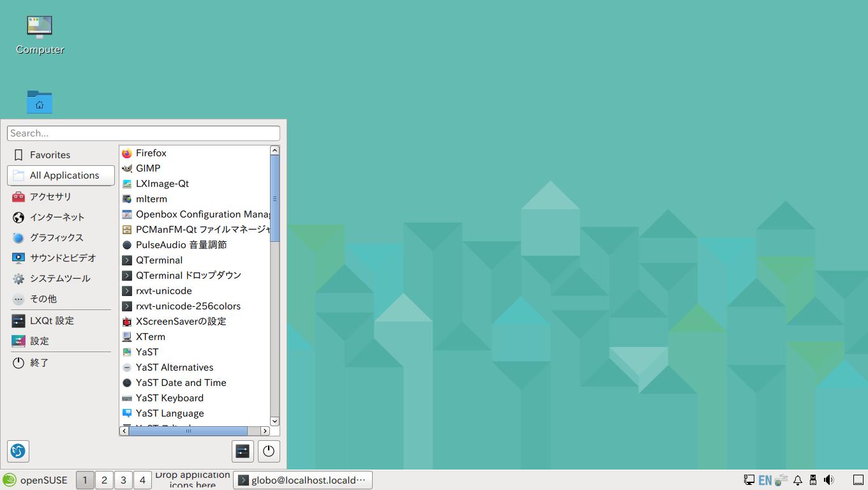Open settings icon in menu footer

click(x=243, y=451)
